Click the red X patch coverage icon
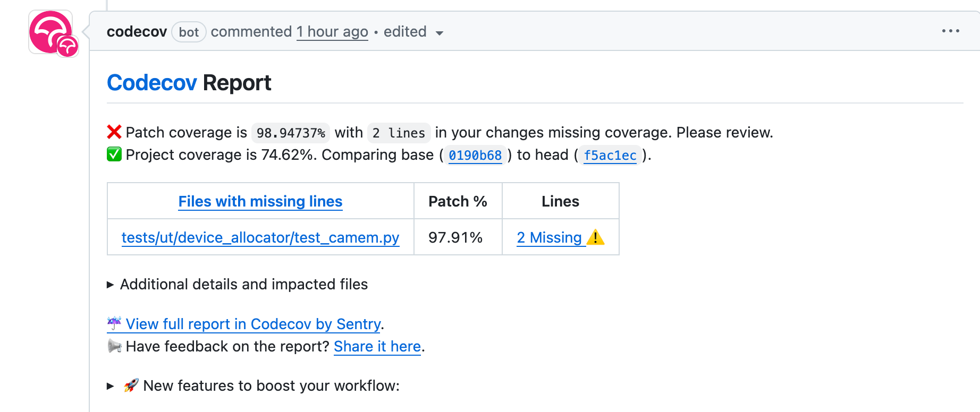The height and width of the screenshot is (412, 980). (x=114, y=132)
